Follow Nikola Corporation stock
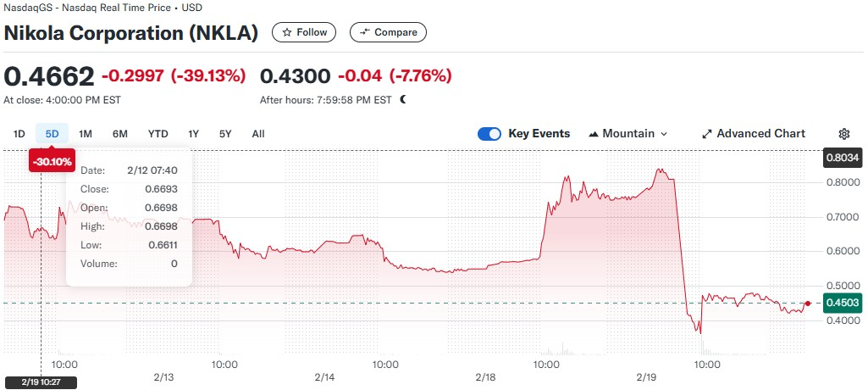 (x=304, y=33)
